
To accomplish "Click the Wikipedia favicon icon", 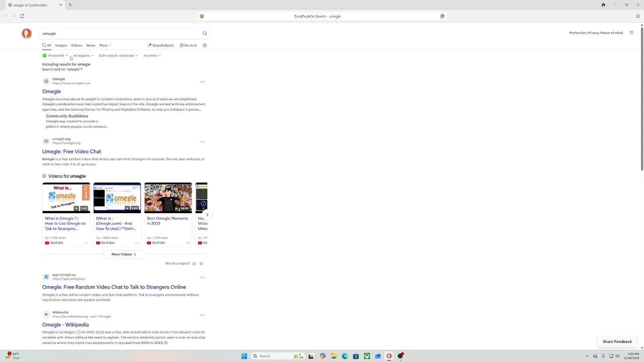I will pos(46,315).
